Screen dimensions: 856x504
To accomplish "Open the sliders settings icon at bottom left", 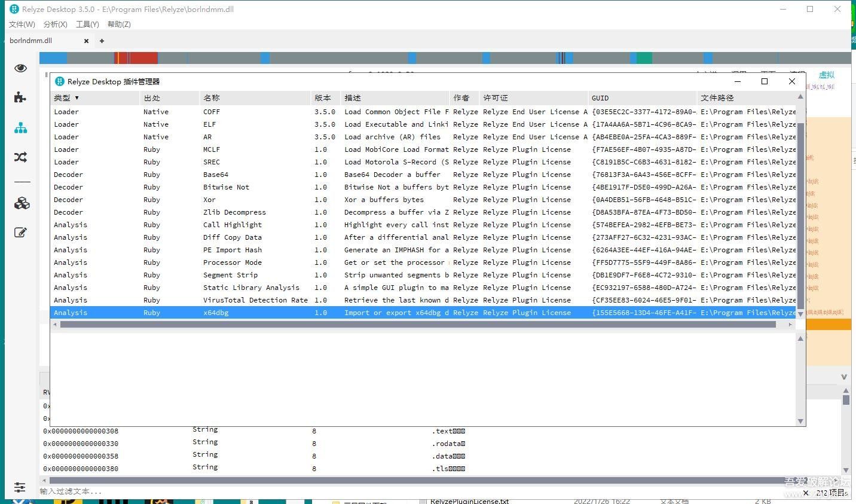I will click(x=20, y=487).
